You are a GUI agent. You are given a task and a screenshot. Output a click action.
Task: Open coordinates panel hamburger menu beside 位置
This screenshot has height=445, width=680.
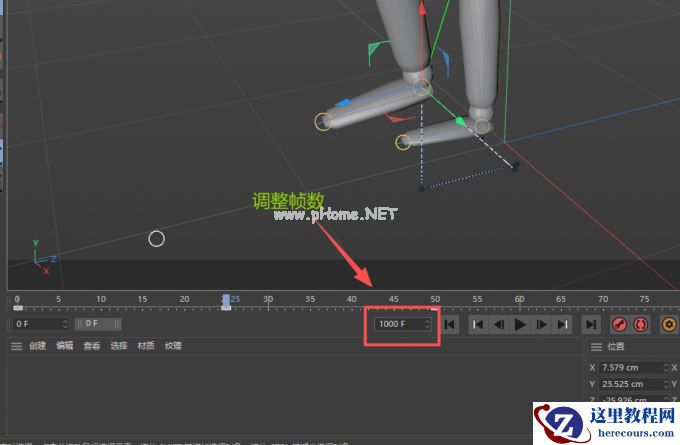[596, 347]
